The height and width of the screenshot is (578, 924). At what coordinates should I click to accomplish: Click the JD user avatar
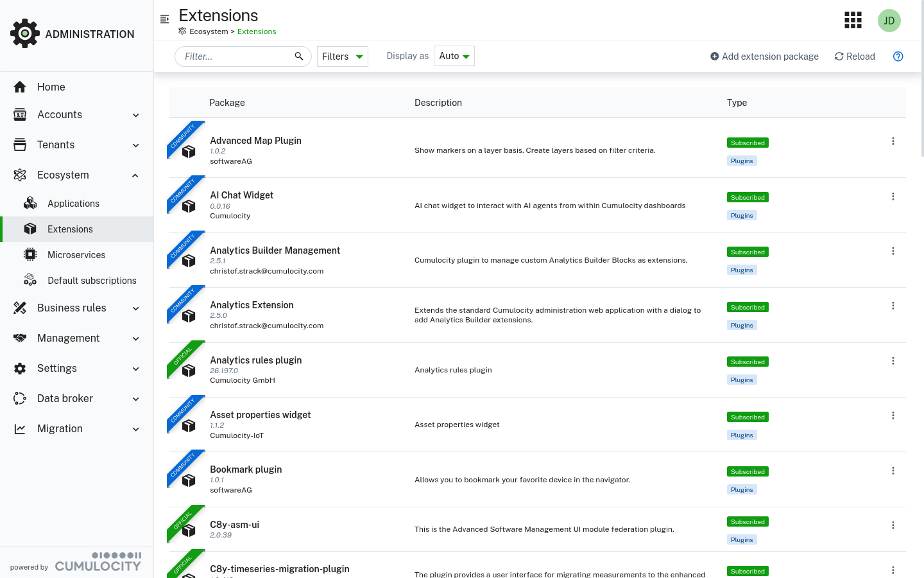889,21
